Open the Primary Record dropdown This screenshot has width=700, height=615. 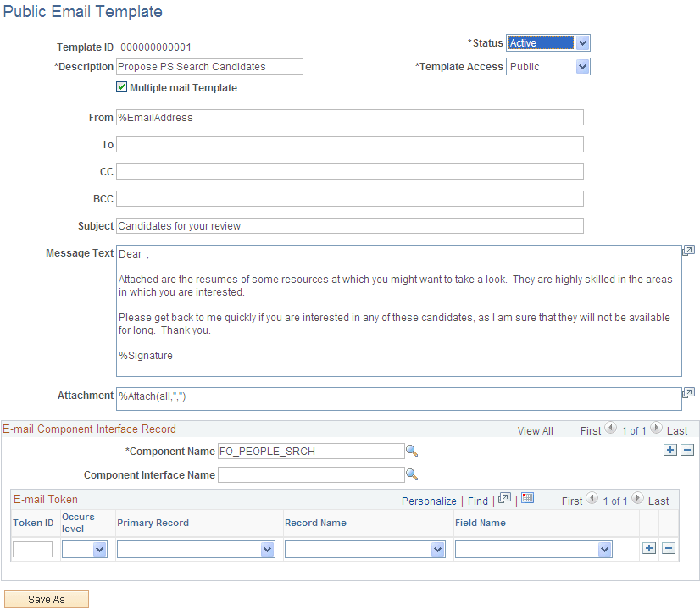(268, 549)
